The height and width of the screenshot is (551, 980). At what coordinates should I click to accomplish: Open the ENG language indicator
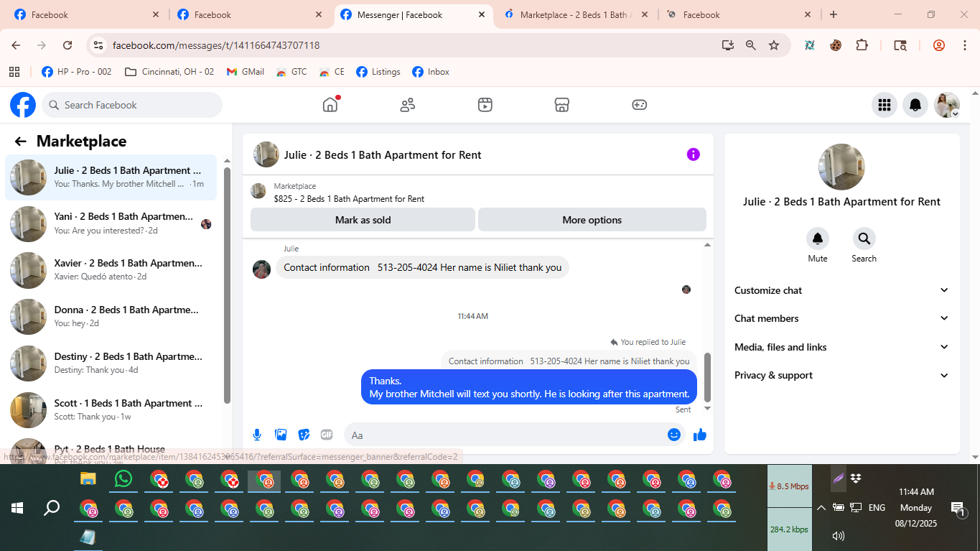pyautogui.click(x=877, y=508)
